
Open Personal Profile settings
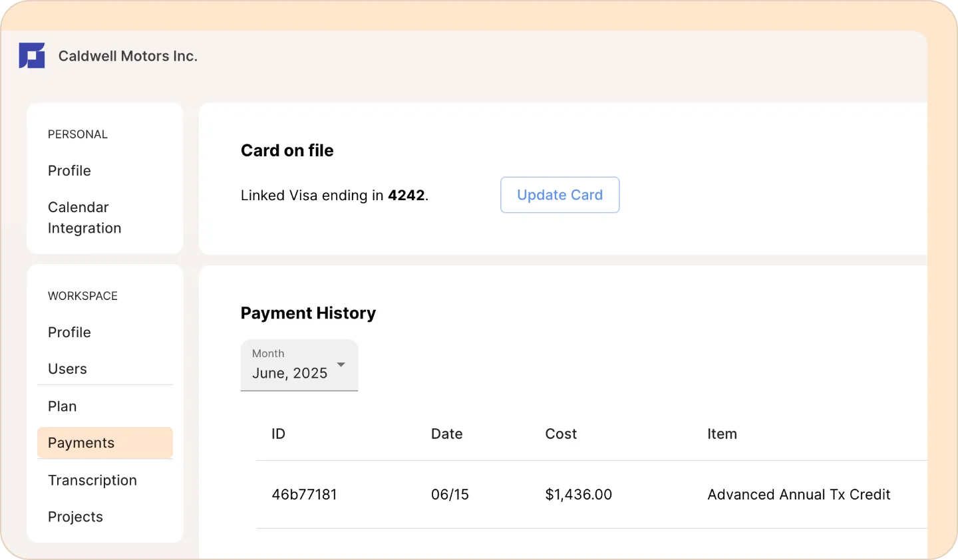coord(69,171)
